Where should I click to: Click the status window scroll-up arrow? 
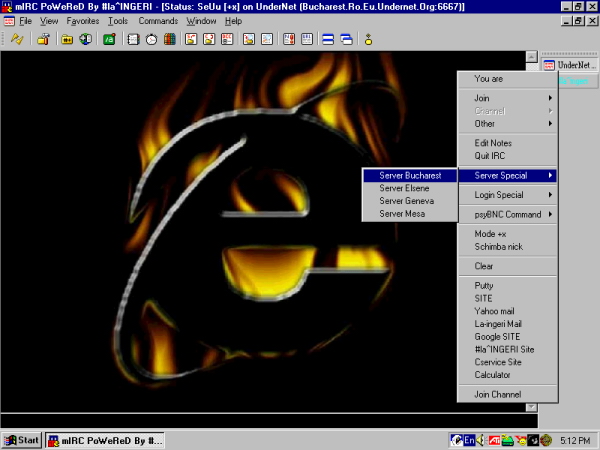click(531, 57)
